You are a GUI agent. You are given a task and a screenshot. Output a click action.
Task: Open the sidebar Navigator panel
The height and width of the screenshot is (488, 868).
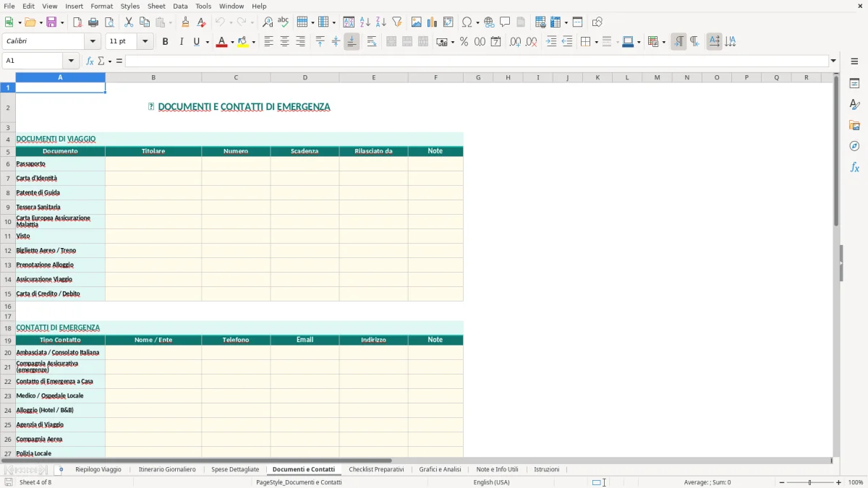(854, 147)
